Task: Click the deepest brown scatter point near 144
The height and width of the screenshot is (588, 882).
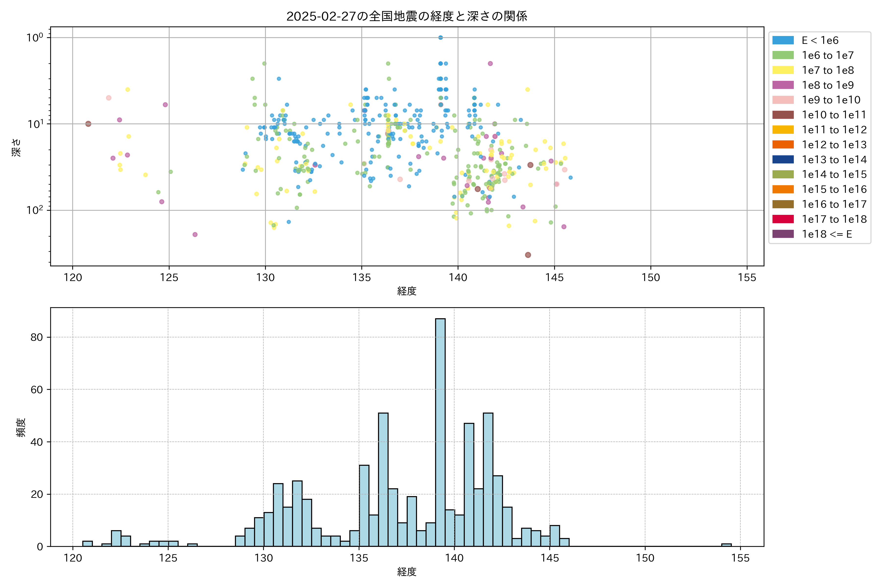Action: (528, 255)
